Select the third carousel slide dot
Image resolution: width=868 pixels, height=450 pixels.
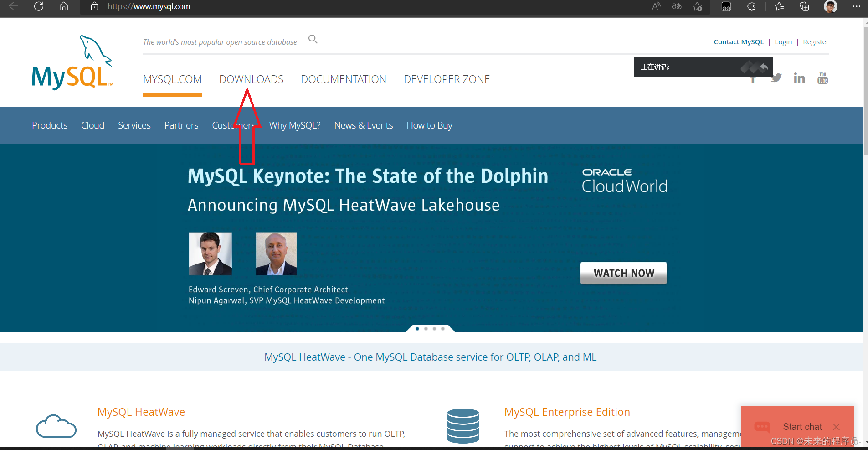[434, 329]
